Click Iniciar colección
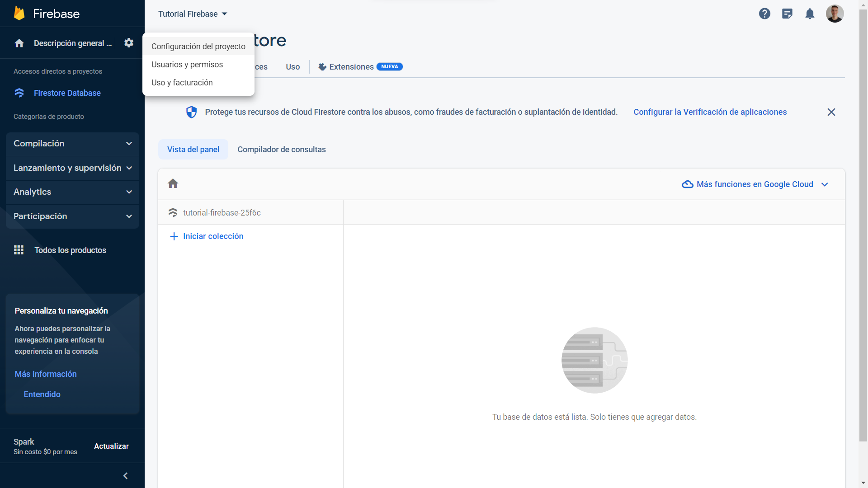 click(x=206, y=236)
